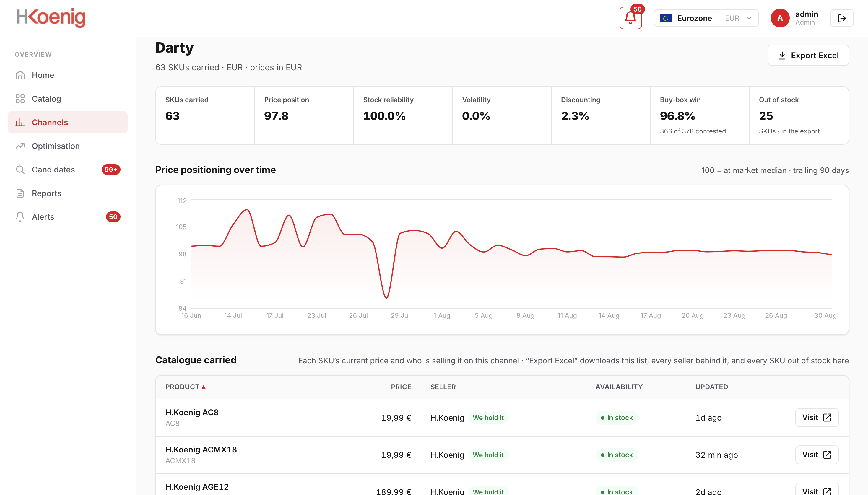Click the H.Koenig logo
This screenshot has height=495, width=868.
[x=51, y=18]
